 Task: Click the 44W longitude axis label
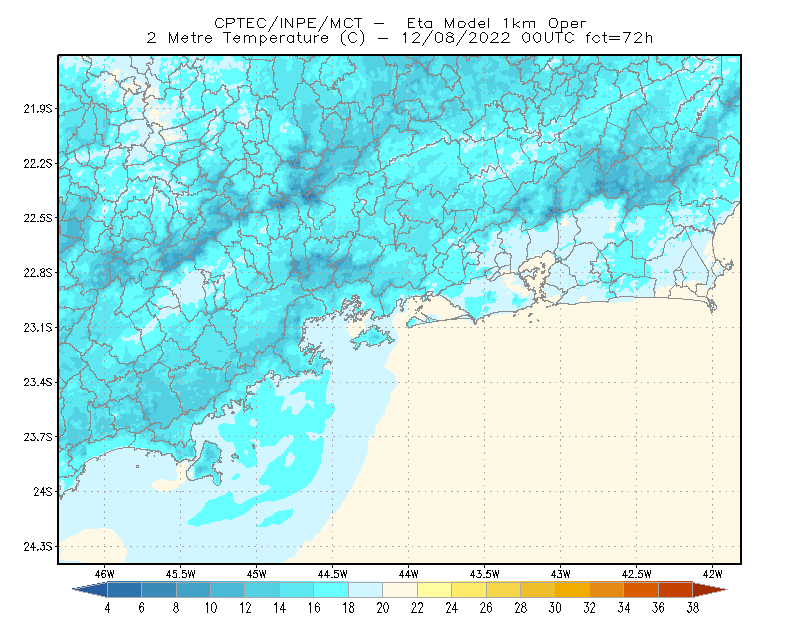[408, 574]
